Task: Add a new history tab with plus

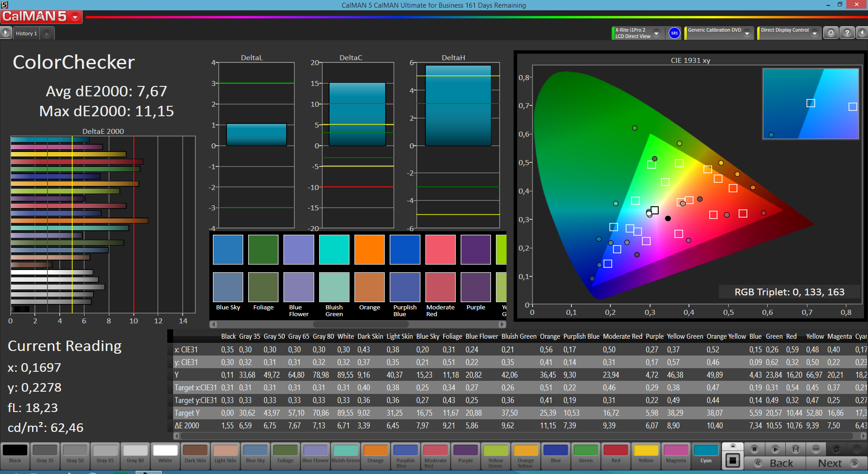Action: click(47, 33)
